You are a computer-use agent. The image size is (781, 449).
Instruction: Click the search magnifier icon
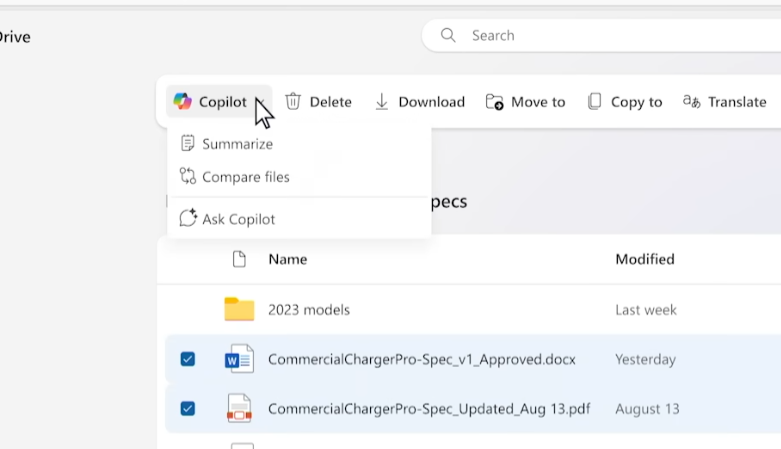[449, 35]
